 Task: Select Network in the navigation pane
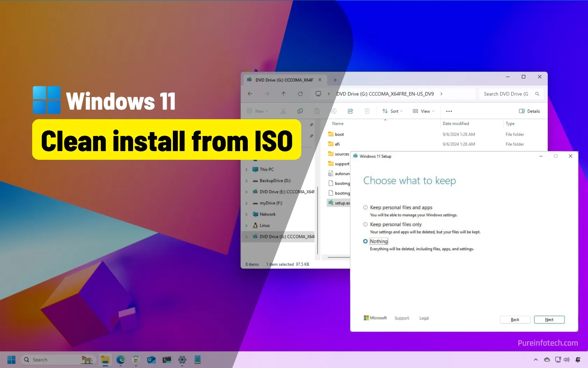267,214
